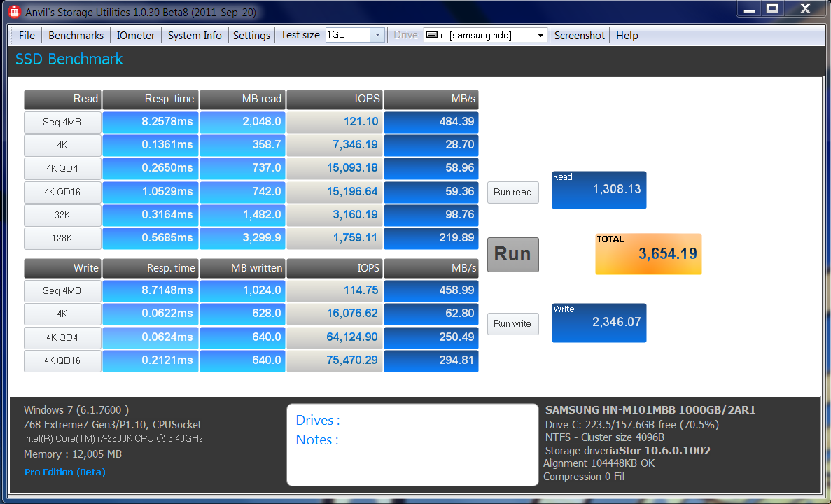Click the Screenshot menu item
The width and height of the screenshot is (831, 504).
[x=579, y=36]
